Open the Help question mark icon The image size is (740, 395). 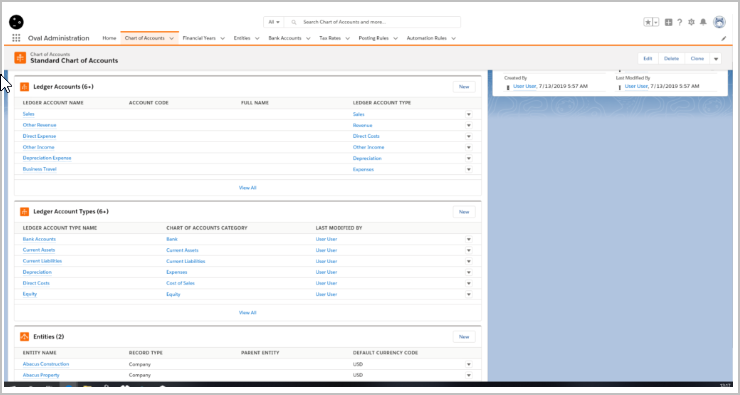pyautogui.click(x=680, y=22)
